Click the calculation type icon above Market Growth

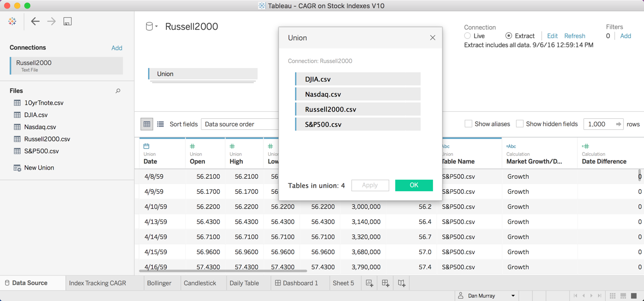[x=511, y=146]
